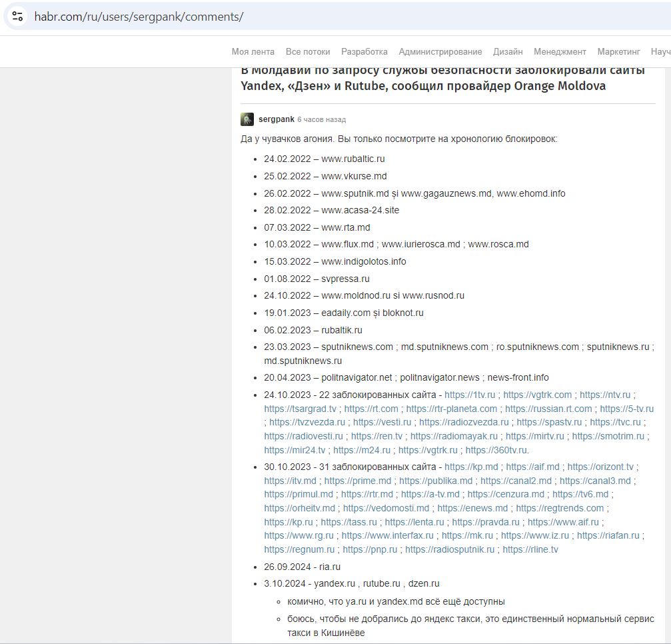Click the https://mir24.tv link
This screenshot has height=644, width=671.
[x=295, y=451]
